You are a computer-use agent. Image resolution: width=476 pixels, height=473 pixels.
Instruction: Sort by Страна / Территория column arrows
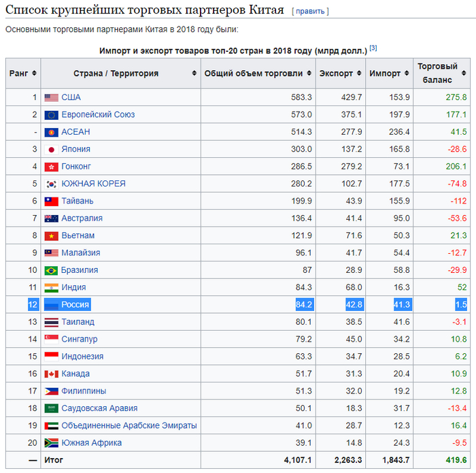coord(193,74)
